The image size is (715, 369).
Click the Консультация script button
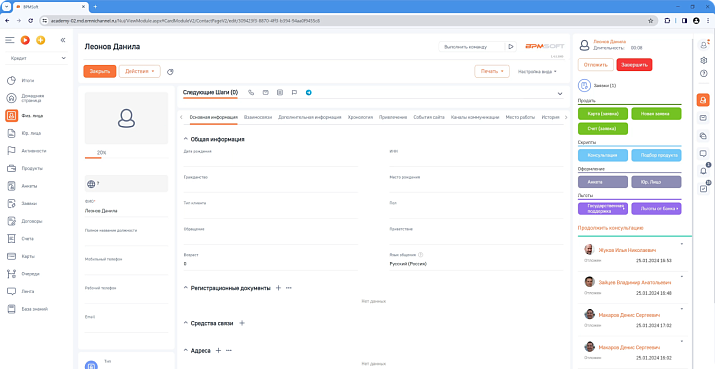pyautogui.click(x=603, y=156)
